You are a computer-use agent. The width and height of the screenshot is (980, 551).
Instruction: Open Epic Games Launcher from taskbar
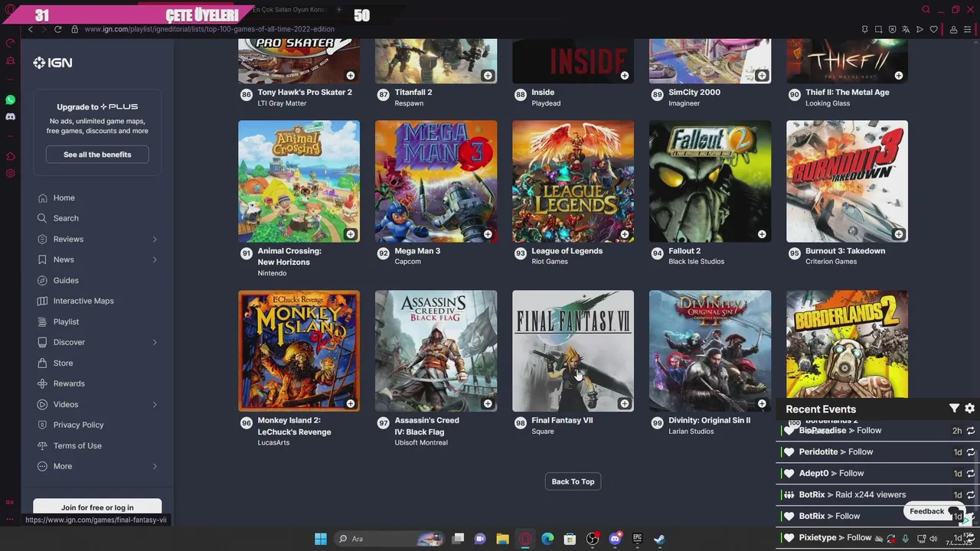click(637, 539)
